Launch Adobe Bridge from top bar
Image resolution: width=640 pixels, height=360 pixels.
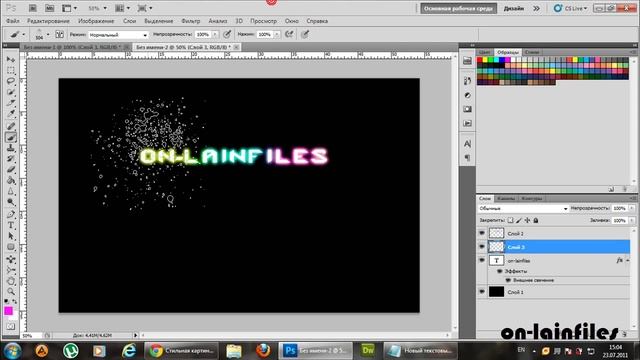click(x=33, y=8)
